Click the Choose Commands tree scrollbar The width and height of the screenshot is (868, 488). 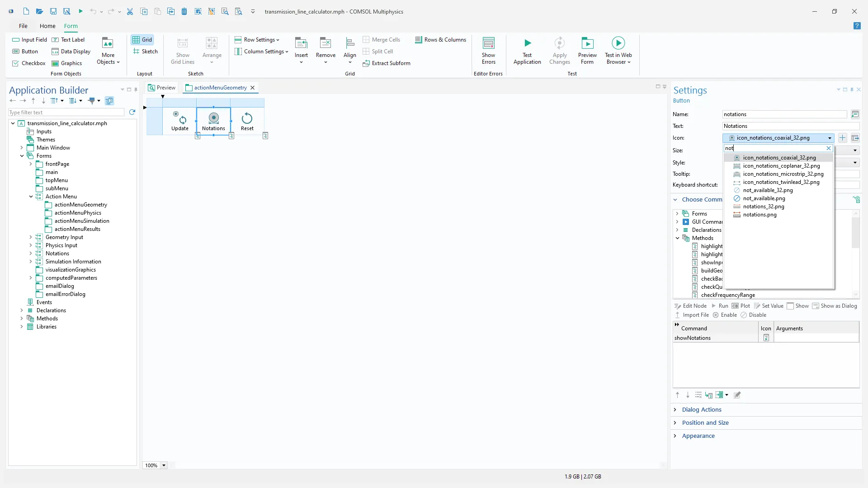[855, 233]
